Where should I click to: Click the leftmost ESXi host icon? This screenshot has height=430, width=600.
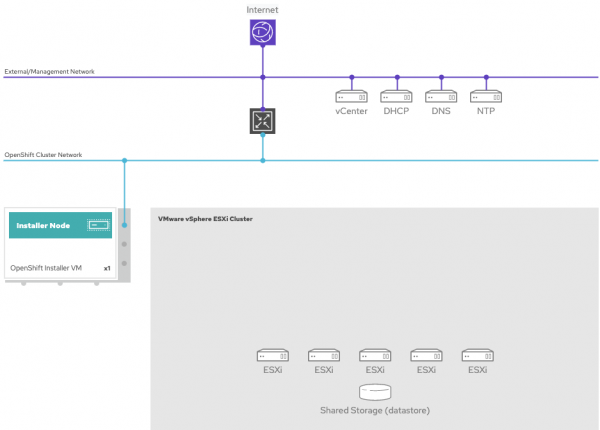[x=272, y=355]
